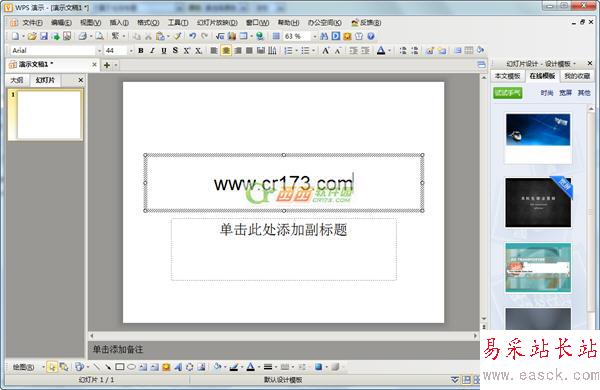Open the Edit (编辑) menu

pyautogui.click(x=61, y=23)
